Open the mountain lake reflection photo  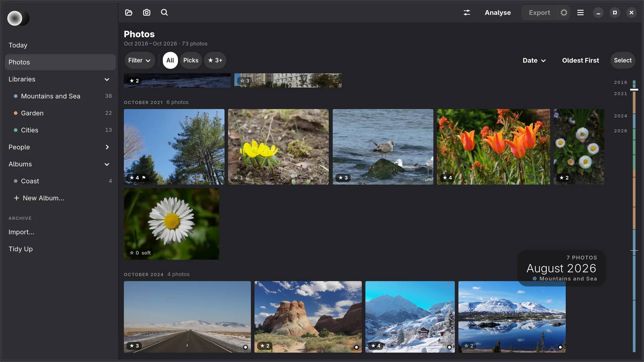click(512, 317)
